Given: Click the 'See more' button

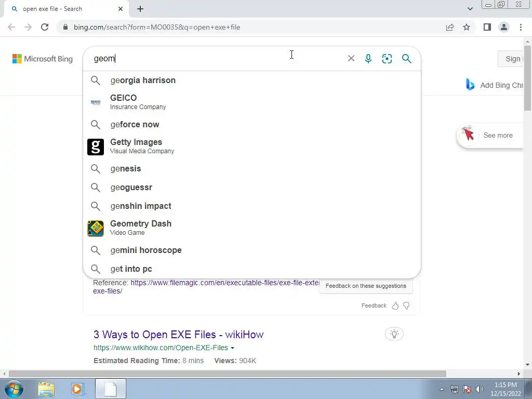Looking at the screenshot, I should click(x=490, y=136).
